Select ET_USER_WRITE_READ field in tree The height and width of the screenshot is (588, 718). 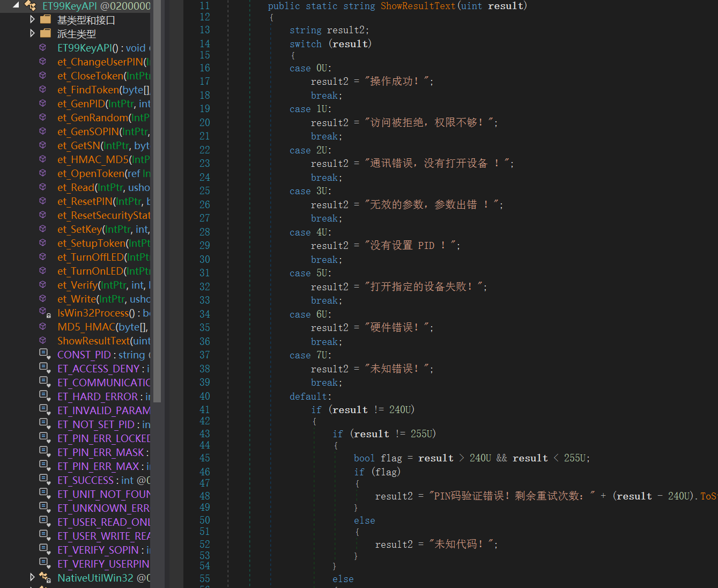coord(103,536)
